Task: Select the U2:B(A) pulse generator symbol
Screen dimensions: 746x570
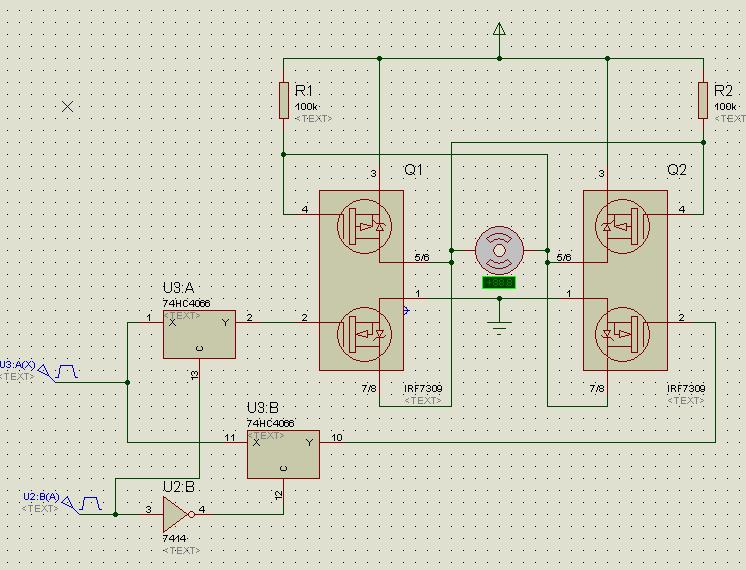Action: (88, 502)
